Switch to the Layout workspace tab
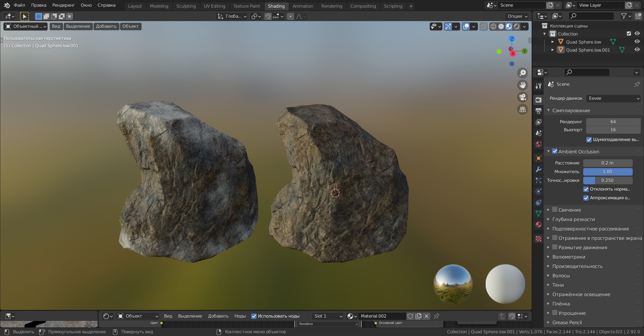The width and height of the screenshot is (644, 336). (x=135, y=6)
